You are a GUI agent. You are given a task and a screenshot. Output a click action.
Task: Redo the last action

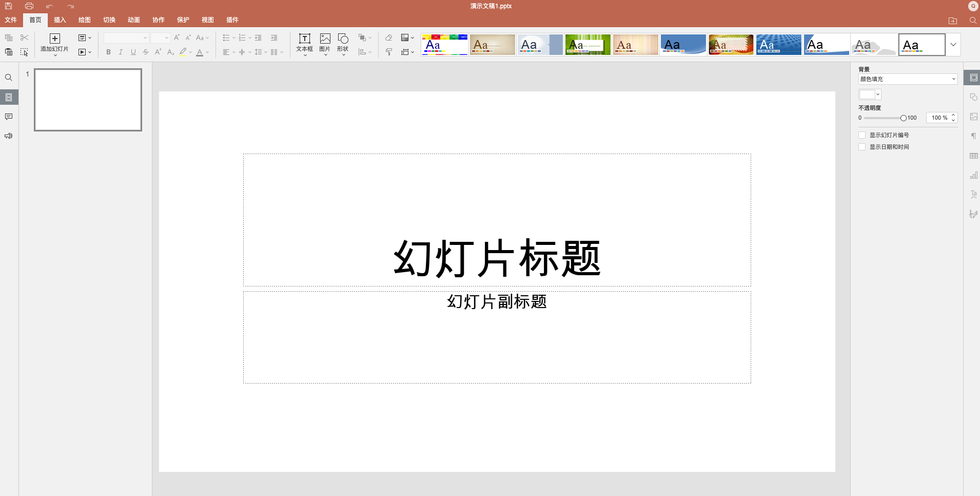point(70,6)
